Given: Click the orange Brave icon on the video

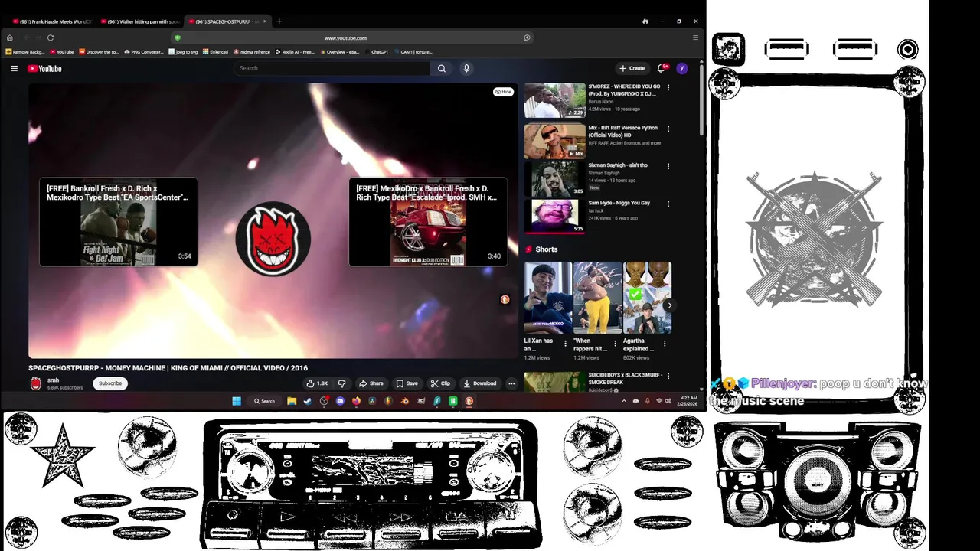Looking at the screenshot, I should point(505,299).
